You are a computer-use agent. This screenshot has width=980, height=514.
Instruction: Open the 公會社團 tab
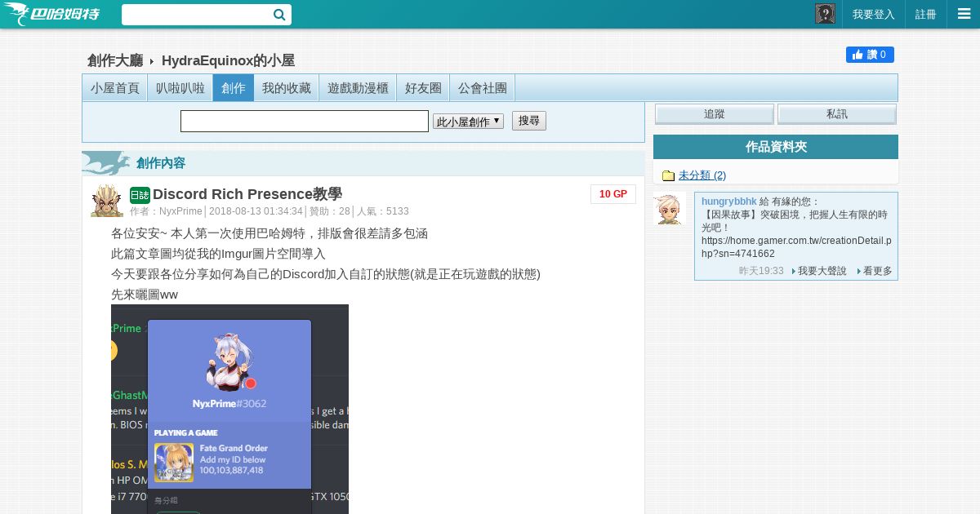(x=482, y=88)
